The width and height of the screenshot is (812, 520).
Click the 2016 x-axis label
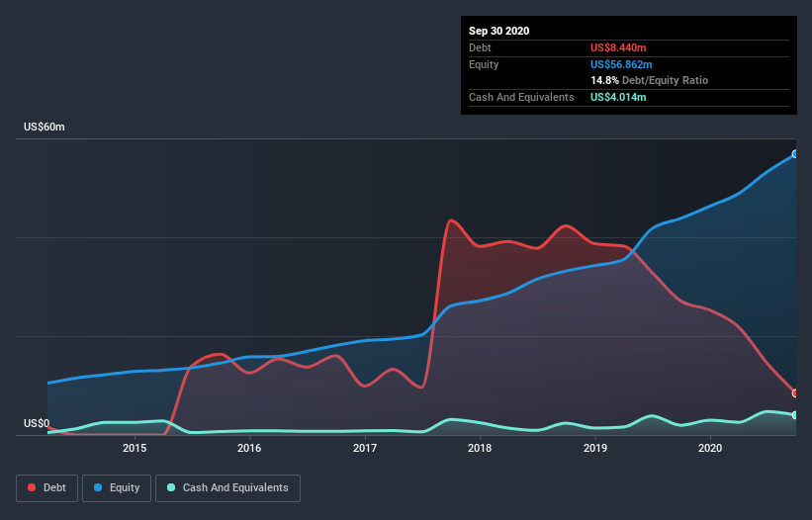point(249,448)
